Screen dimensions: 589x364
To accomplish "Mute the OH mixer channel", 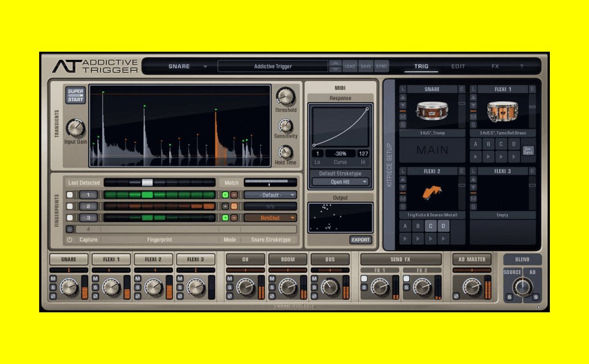I will (x=230, y=279).
